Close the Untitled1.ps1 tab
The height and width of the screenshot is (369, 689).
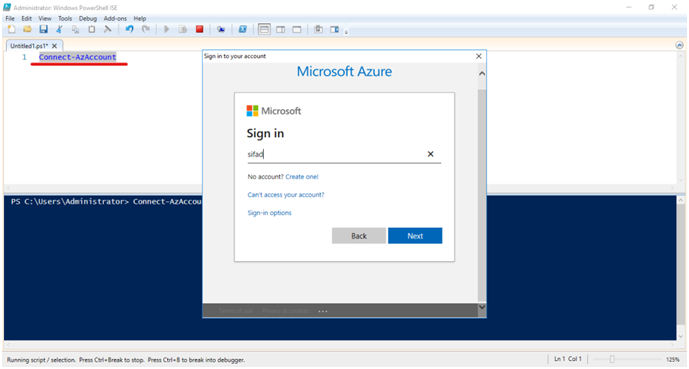click(x=54, y=46)
